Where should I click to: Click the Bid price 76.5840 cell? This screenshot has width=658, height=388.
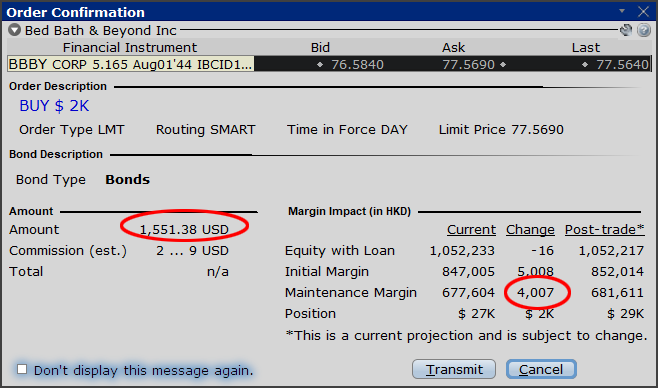[320, 64]
